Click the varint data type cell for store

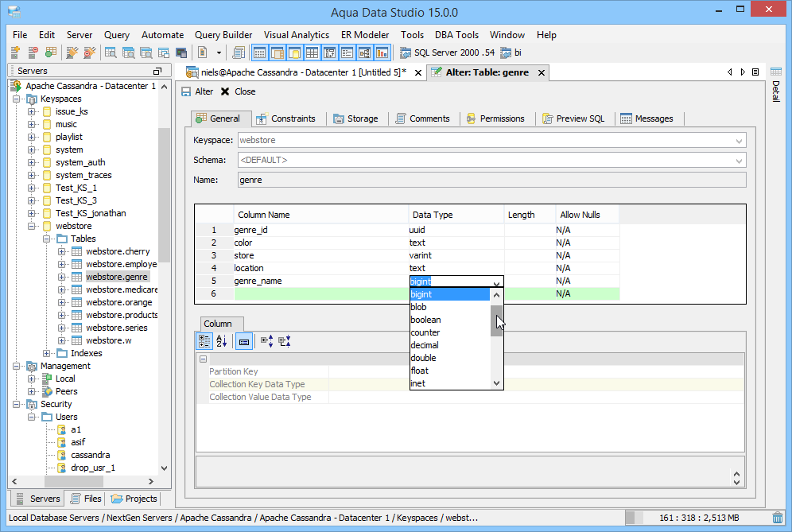click(x=456, y=255)
